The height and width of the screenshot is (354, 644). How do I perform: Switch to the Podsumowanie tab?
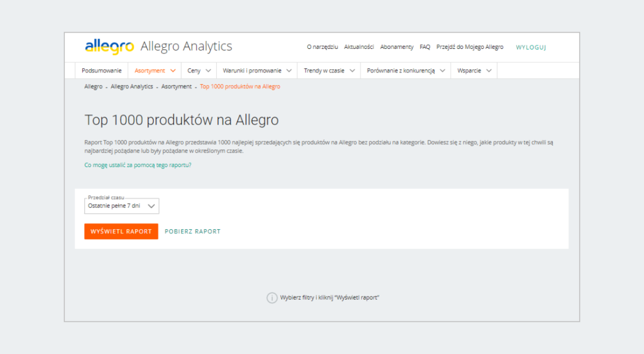coord(101,70)
